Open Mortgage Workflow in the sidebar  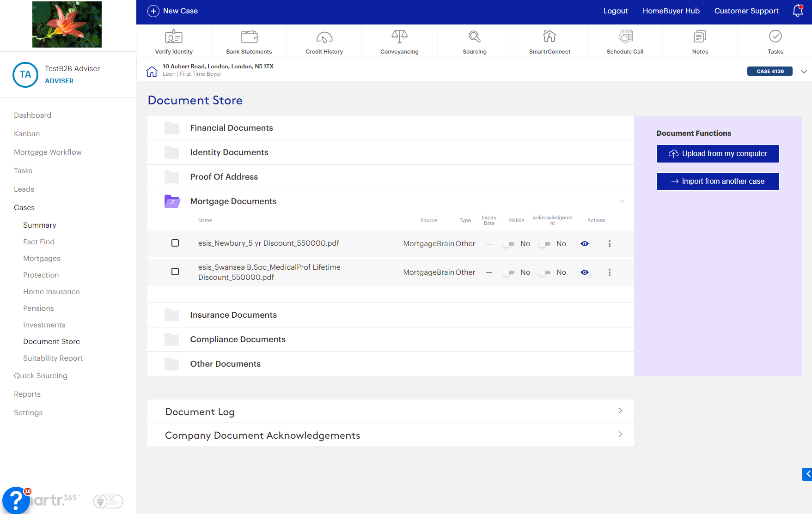(x=48, y=152)
